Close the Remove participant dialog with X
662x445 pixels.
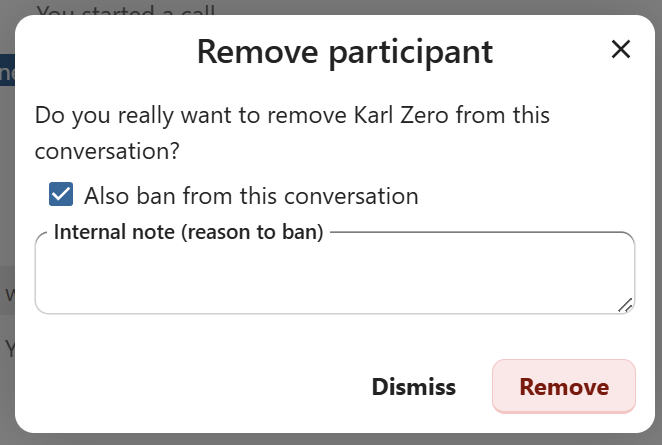coord(621,49)
